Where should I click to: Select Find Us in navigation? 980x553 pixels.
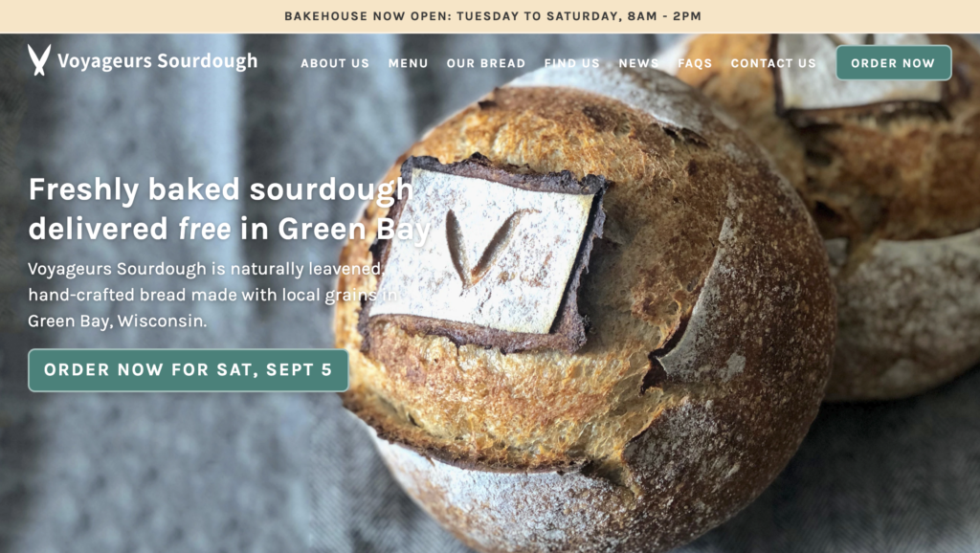coord(572,63)
